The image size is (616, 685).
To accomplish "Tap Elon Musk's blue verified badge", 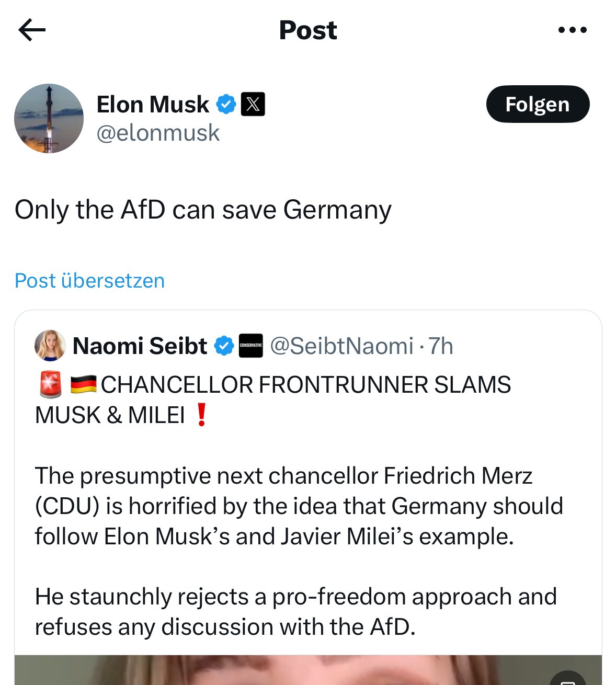I will 226,104.
